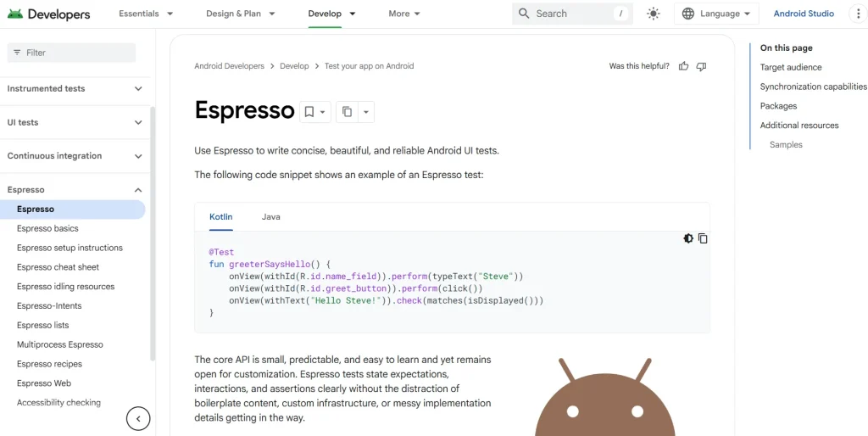Toggle code snippet dark theme icon

tap(688, 238)
